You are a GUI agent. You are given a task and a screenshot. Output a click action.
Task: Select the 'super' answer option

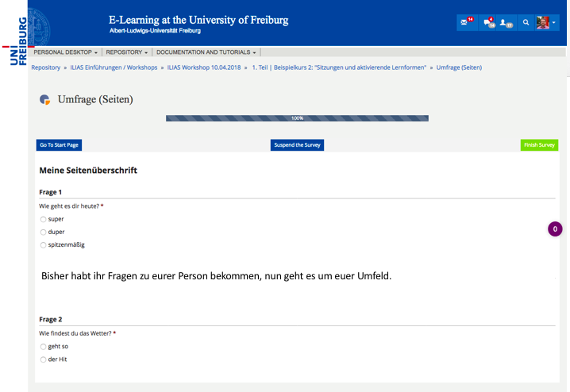[44, 219]
